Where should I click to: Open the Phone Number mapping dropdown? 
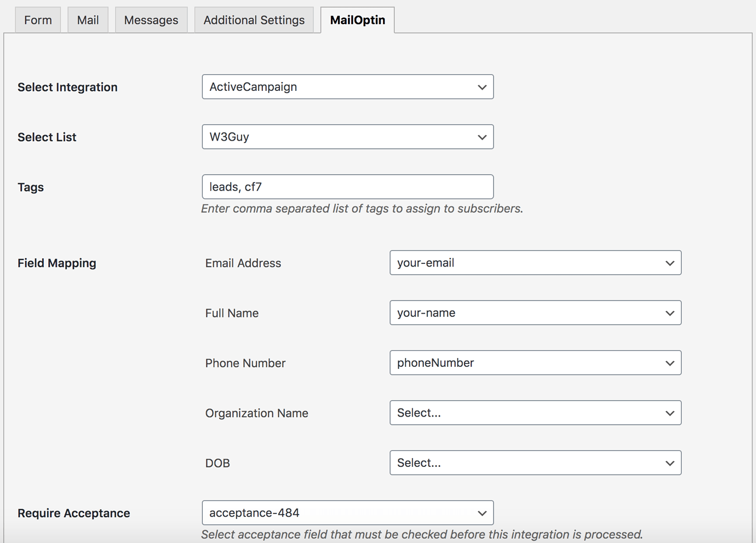click(x=535, y=363)
